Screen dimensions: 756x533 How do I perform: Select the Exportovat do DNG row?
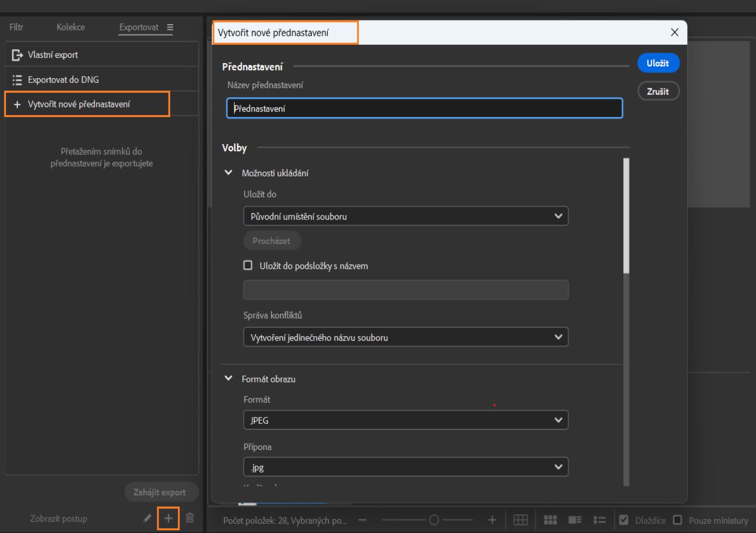102,80
